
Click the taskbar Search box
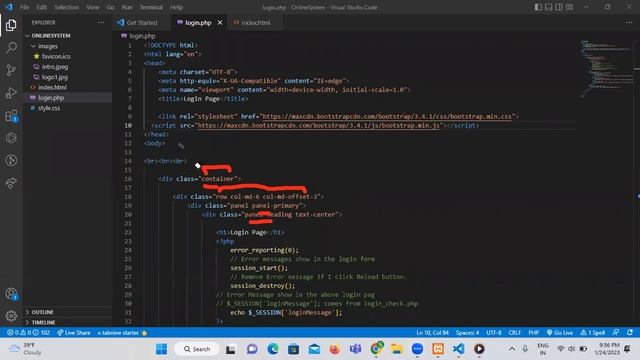[x=197, y=349]
